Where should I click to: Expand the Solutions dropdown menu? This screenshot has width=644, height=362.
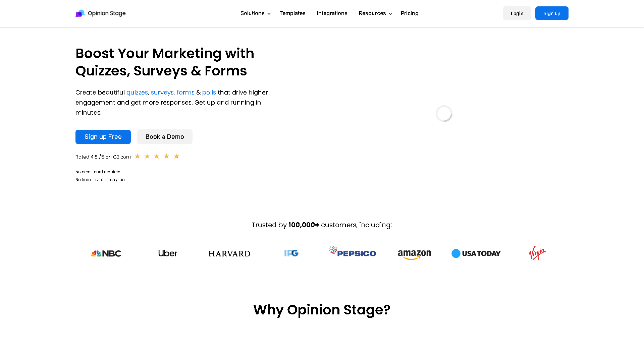pos(253,13)
